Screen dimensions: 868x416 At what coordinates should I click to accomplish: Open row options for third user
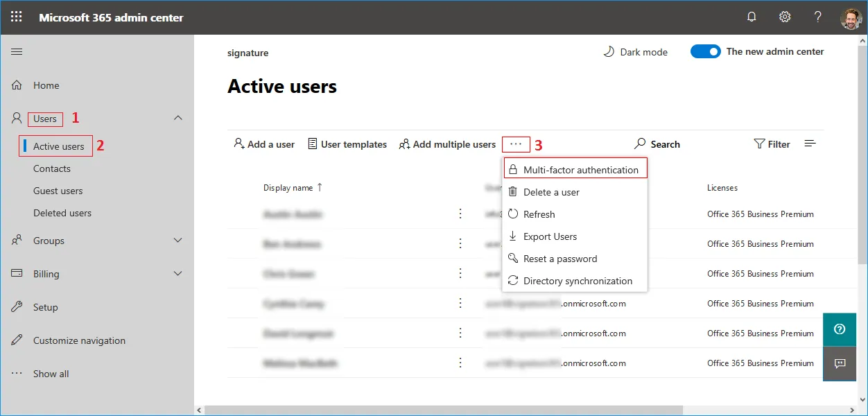(460, 274)
